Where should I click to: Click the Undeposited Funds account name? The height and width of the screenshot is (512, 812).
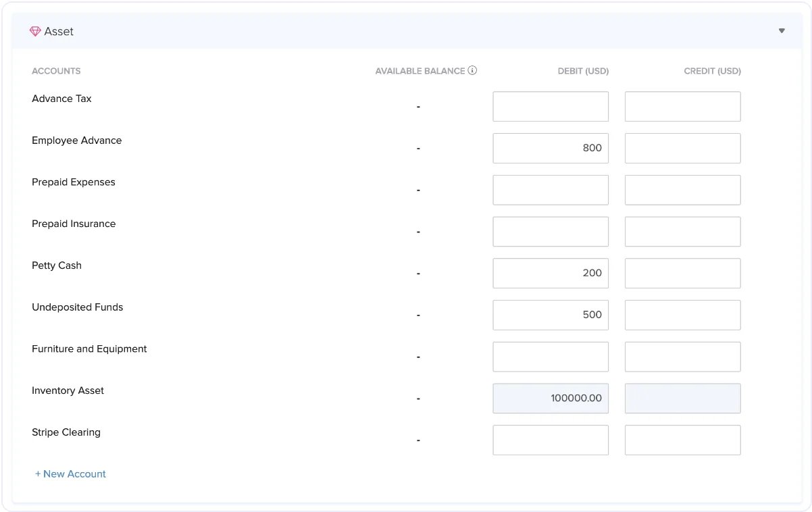pos(78,307)
